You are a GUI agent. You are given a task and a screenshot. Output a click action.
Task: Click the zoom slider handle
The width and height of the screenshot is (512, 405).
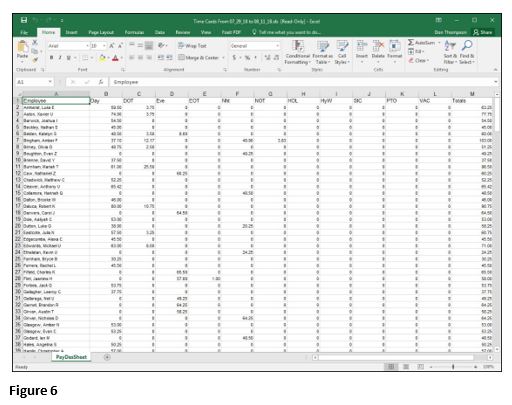click(x=453, y=367)
